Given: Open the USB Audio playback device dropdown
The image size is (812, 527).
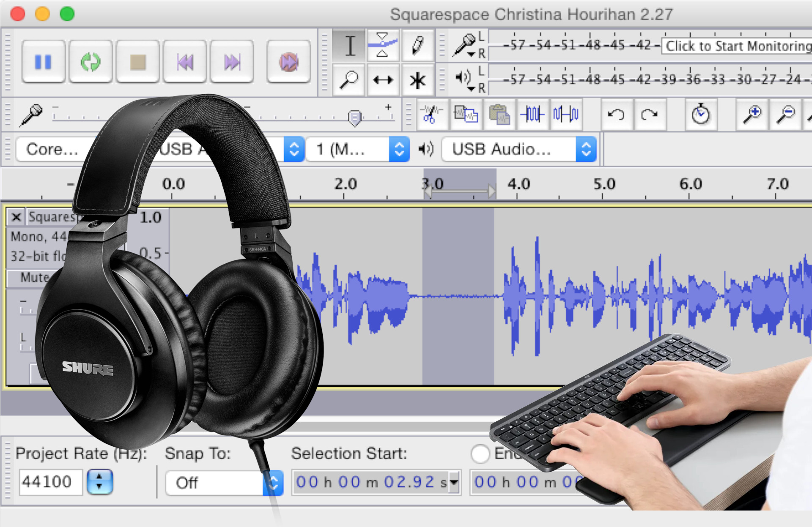Looking at the screenshot, I should point(519,149).
